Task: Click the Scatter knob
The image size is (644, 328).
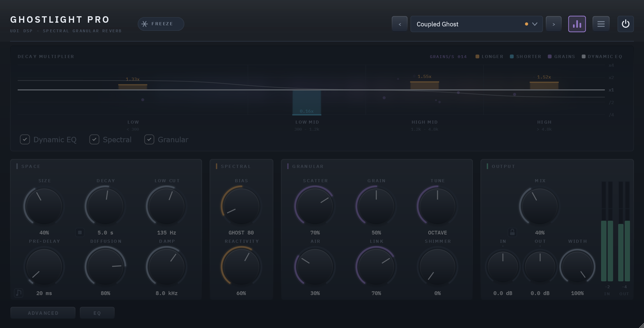Action: (x=315, y=206)
